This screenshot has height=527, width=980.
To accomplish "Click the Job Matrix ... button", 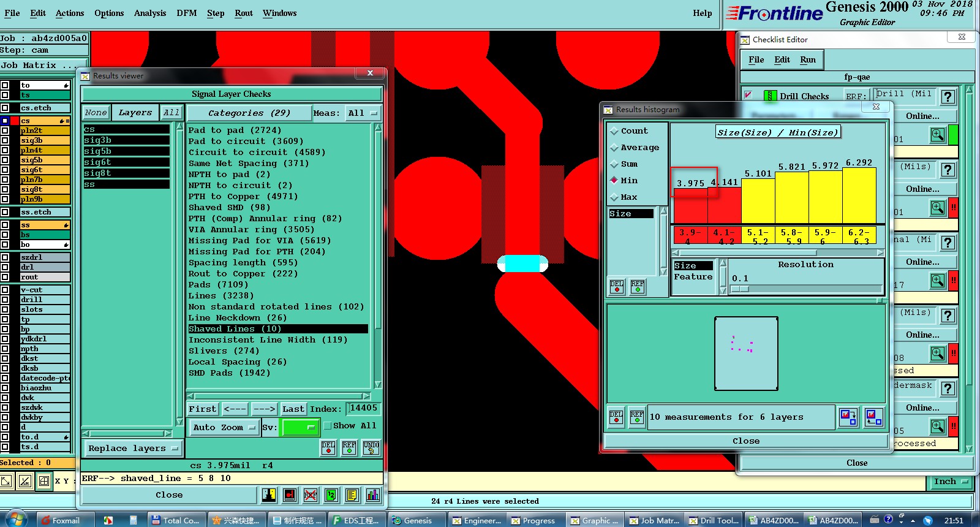I will 43,66.
